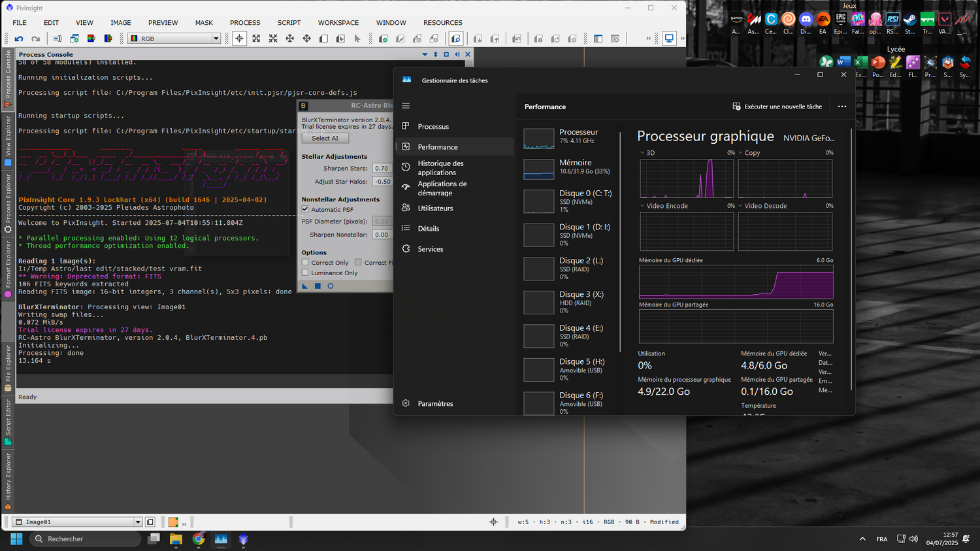Image resolution: width=980 pixels, height=551 pixels.
Task: Select the Mémoire performance entry
Action: [568, 167]
